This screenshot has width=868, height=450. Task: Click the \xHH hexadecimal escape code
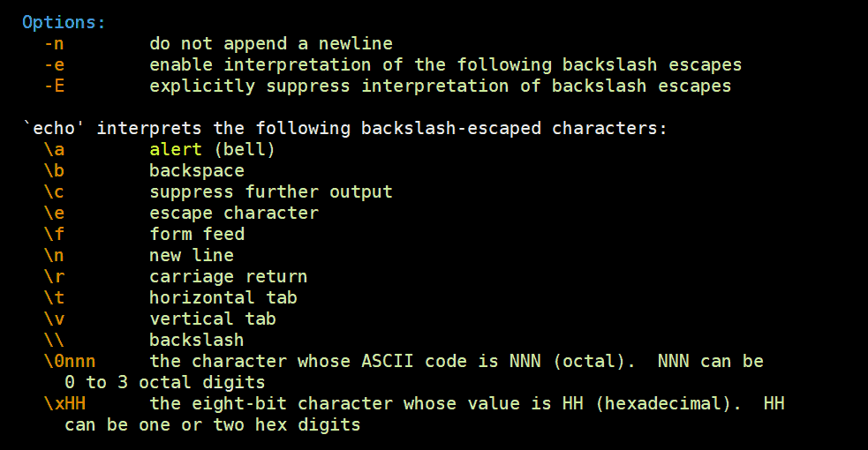click(64, 404)
